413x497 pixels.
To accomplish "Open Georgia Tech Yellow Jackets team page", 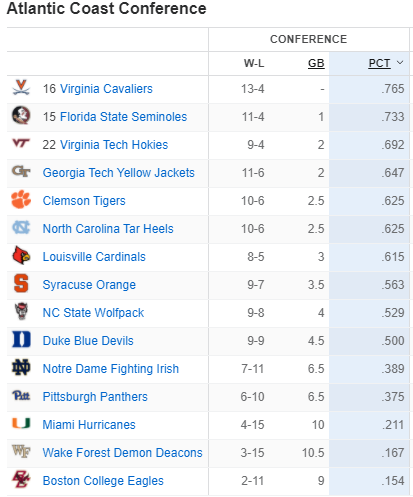I will coord(118,173).
